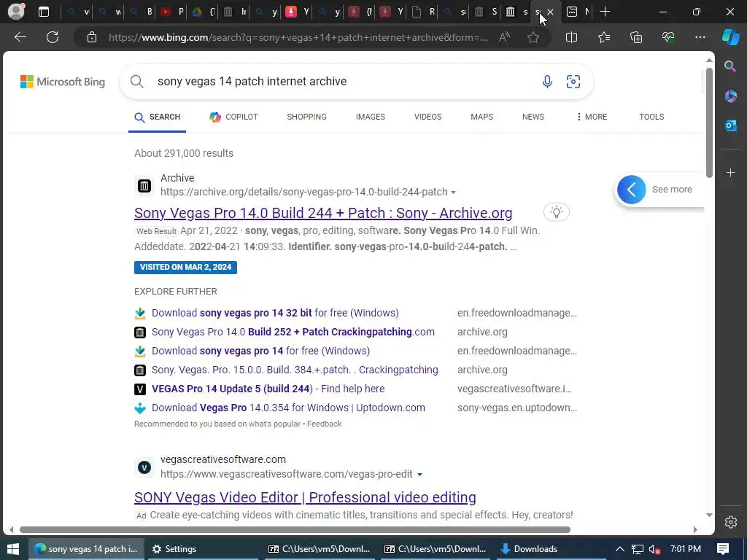Open VEGAS Pro 14 Update 5 link
Screen dimensions: 747x560
(x=268, y=389)
